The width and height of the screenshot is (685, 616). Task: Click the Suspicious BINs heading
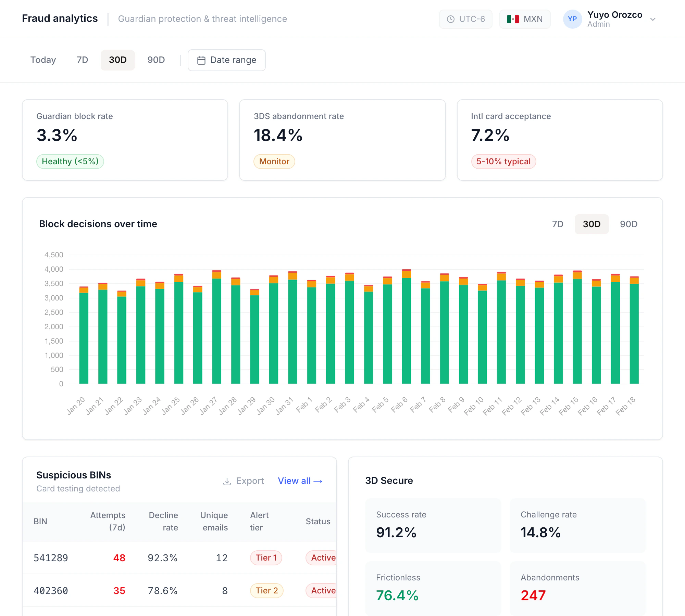tap(74, 475)
